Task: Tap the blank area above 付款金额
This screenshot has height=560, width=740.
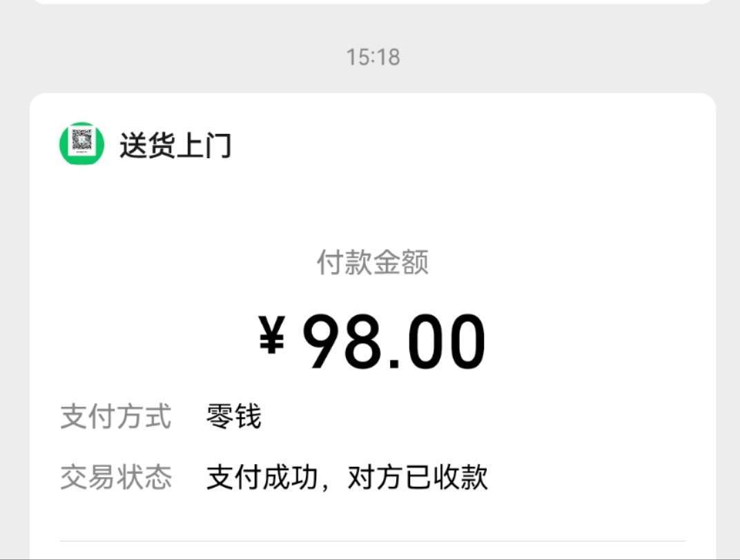Action: coord(373,207)
